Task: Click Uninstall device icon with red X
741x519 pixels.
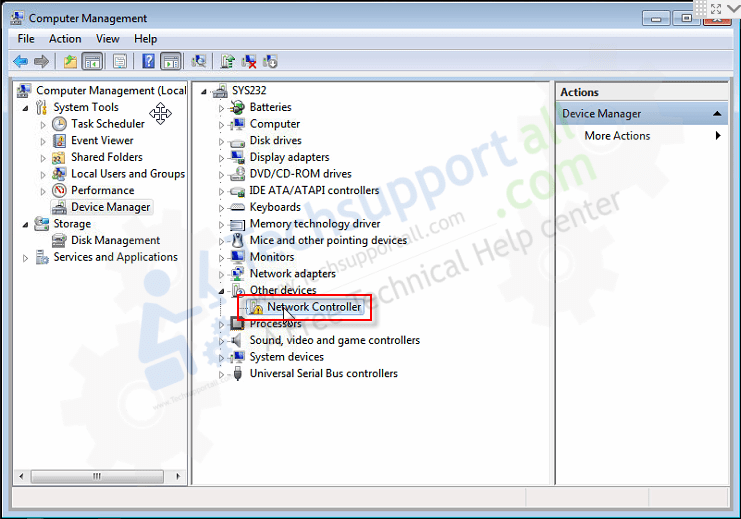Action: pos(249,61)
